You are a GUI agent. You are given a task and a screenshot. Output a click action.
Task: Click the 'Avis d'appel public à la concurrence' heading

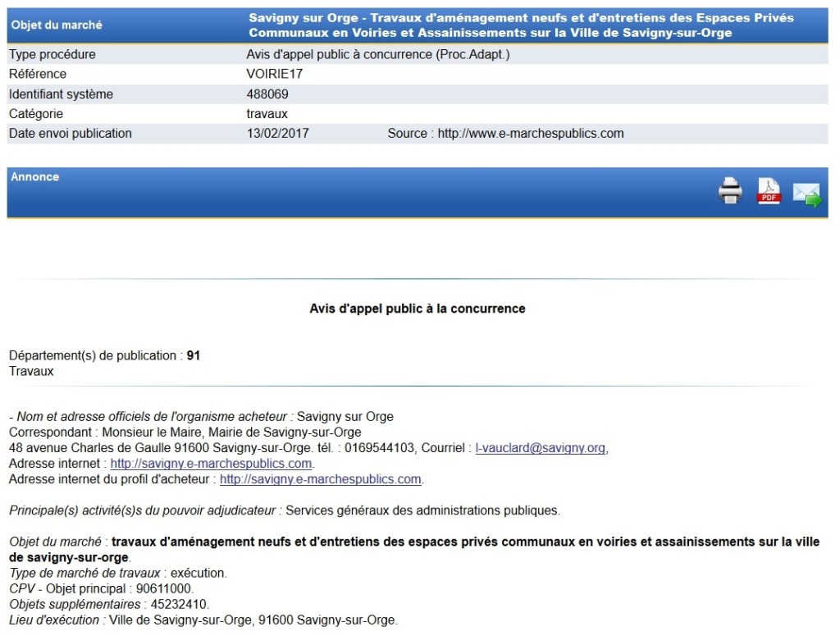click(x=417, y=309)
